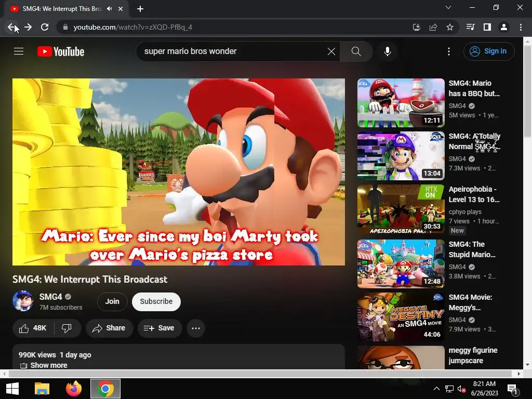Click the video title We Interrupt This Broadcast
532x399 pixels.
tap(90, 279)
